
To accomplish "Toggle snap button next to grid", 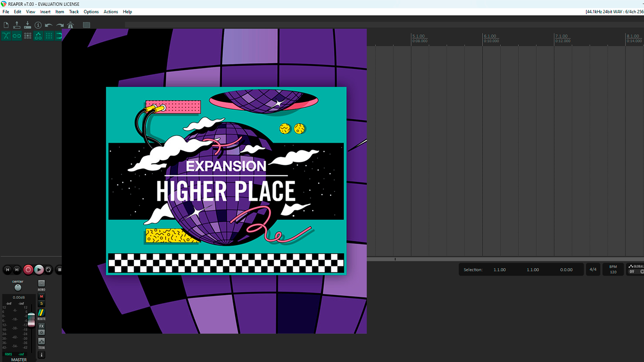I will click(x=59, y=36).
